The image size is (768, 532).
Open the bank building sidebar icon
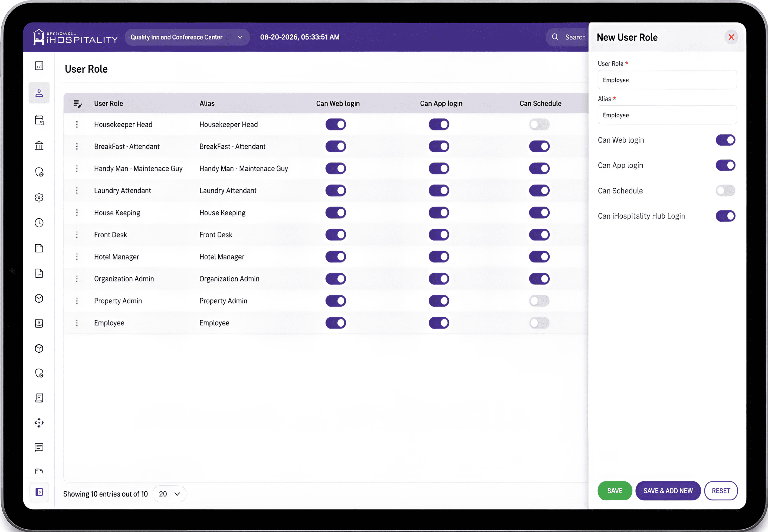coord(39,146)
